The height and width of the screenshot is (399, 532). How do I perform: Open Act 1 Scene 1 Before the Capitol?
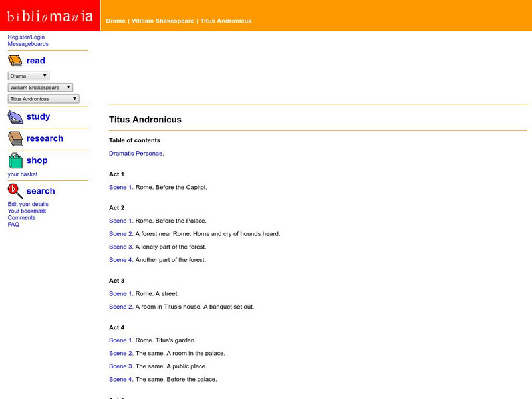point(121,187)
